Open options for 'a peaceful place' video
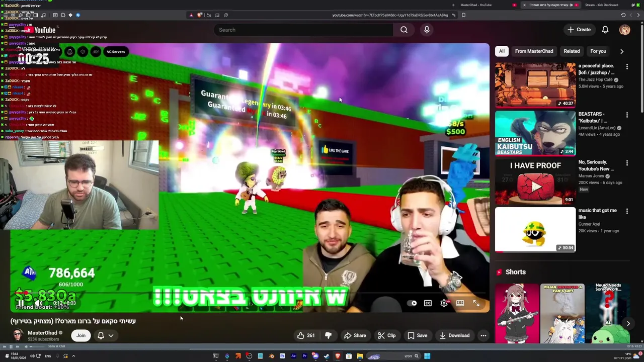 pos(627,66)
